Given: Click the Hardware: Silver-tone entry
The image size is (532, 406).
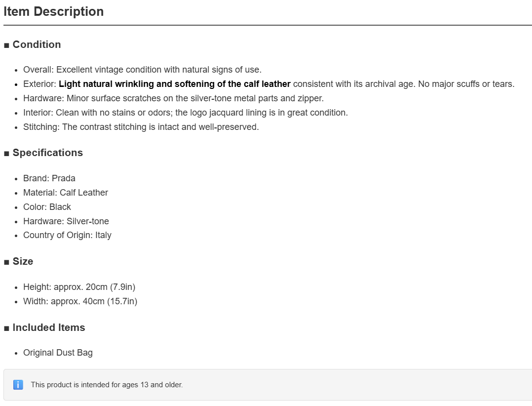Looking at the screenshot, I should [66, 221].
